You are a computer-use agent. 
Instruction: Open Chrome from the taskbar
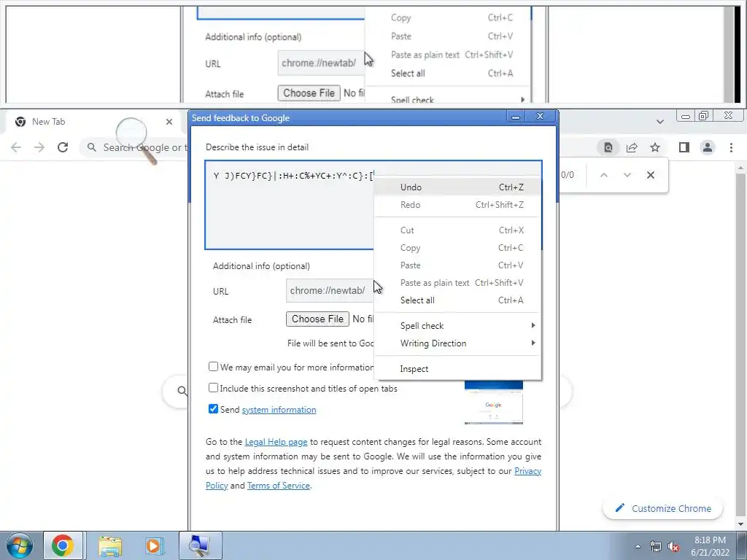click(63, 545)
